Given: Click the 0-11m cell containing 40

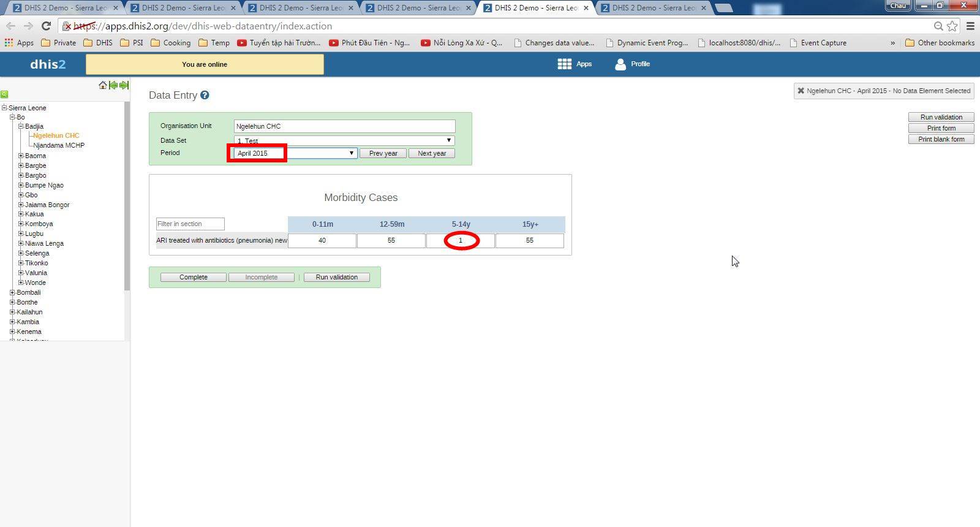Looking at the screenshot, I should click(322, 241).
